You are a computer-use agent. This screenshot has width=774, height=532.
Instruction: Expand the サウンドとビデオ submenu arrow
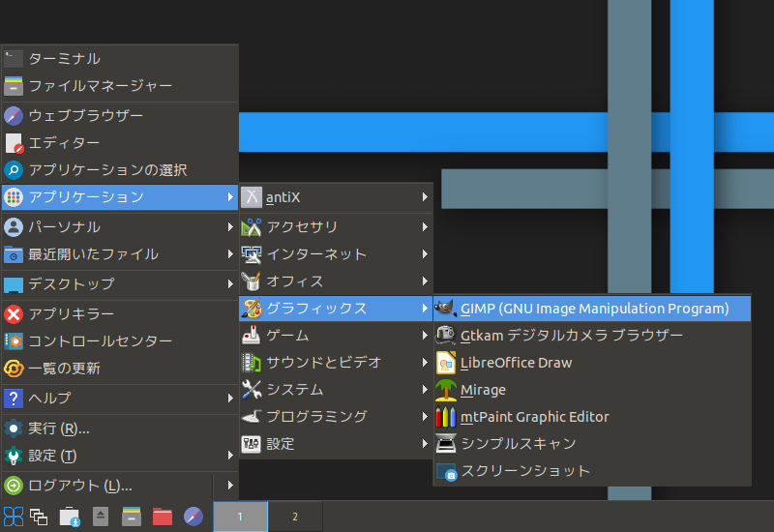click(x=425, y=362)
